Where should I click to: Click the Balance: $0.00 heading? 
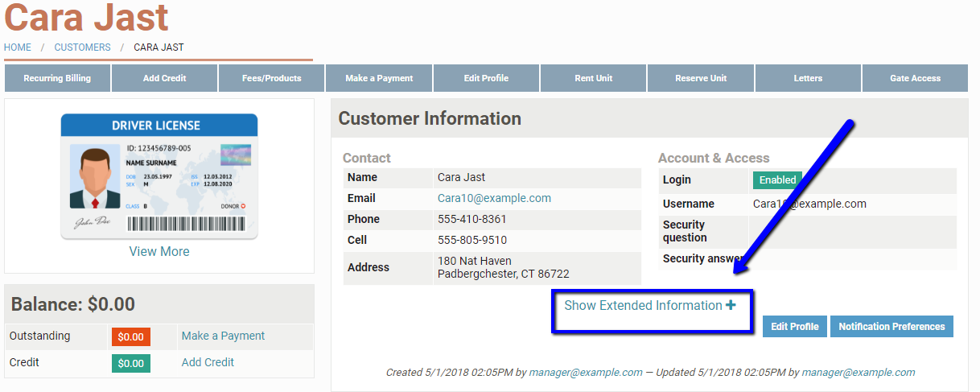coord(73,304)
